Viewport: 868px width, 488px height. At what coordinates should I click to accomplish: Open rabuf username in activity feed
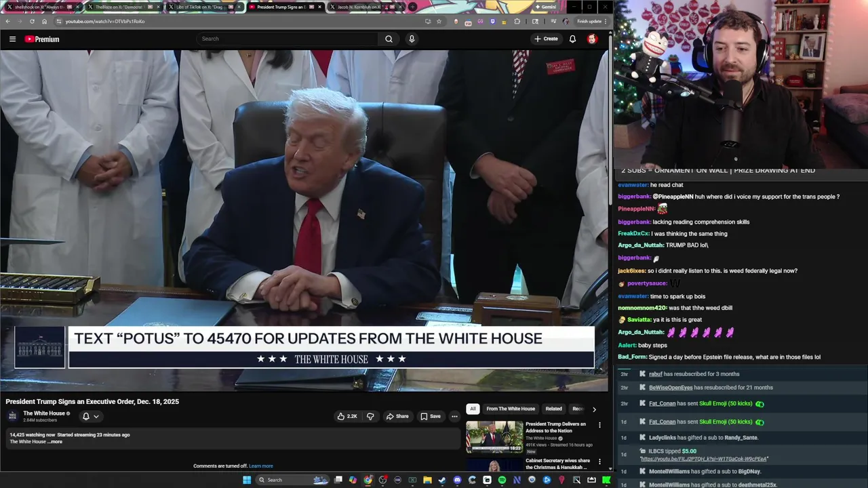point(655,374)
